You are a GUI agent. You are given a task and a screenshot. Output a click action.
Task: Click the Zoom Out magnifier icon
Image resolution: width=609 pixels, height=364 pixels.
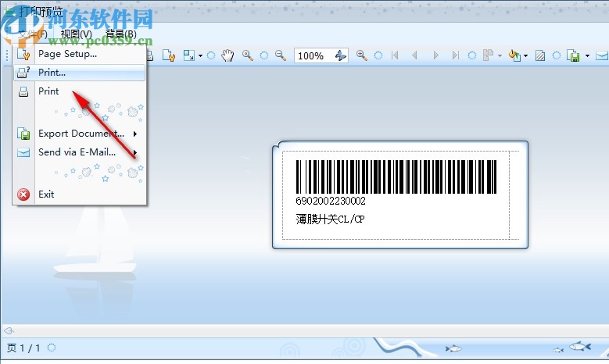[x=281, y=55]
